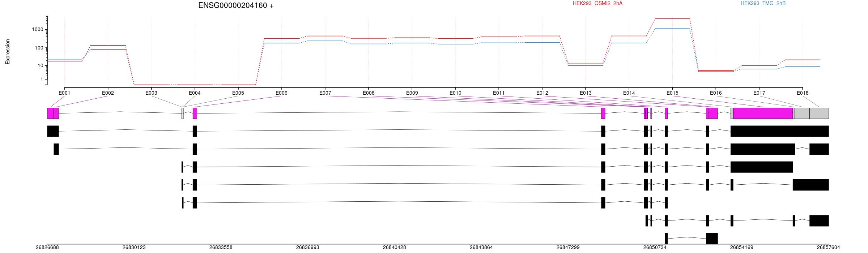Click the magenta first exon in gene model
The width and height of the screenshot is (868, 253).
[50, 113]
